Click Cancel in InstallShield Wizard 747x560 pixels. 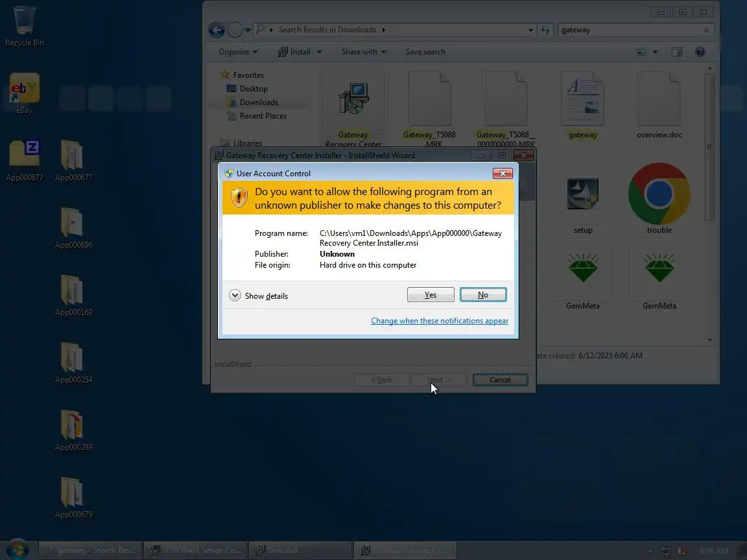click(x=500, y=380)
